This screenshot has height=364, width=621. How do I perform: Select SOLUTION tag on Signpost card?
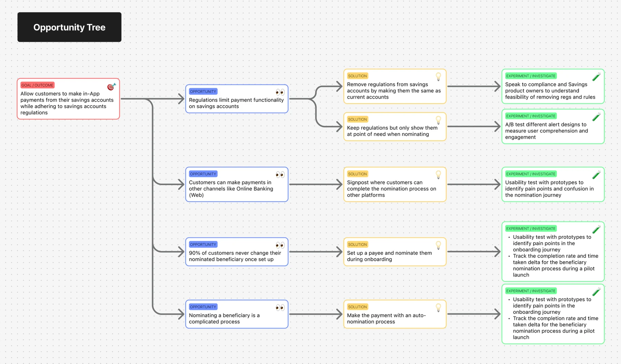[357, 174]
